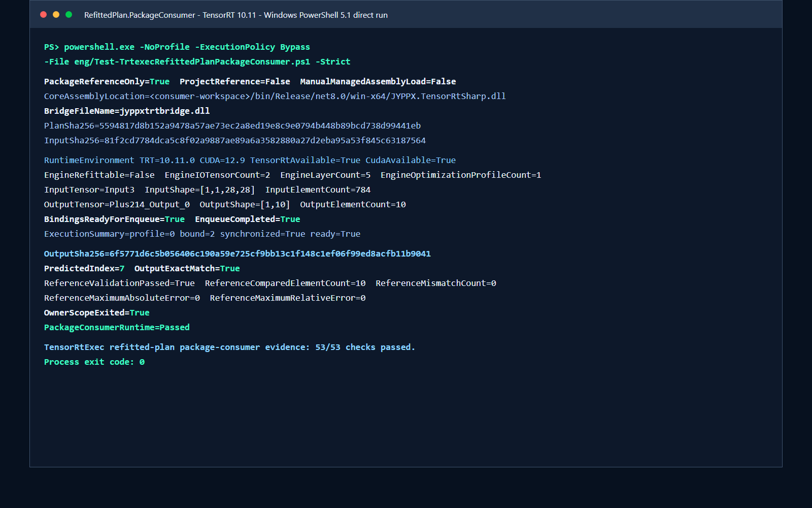Click BindingsReadyForEnqueue=True entry

point(115,219)
